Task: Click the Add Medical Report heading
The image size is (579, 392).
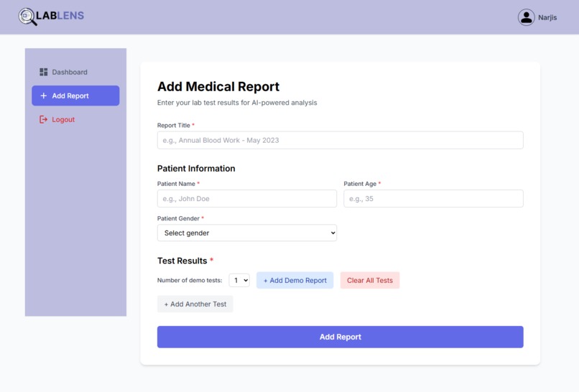Action: [218, 86]
